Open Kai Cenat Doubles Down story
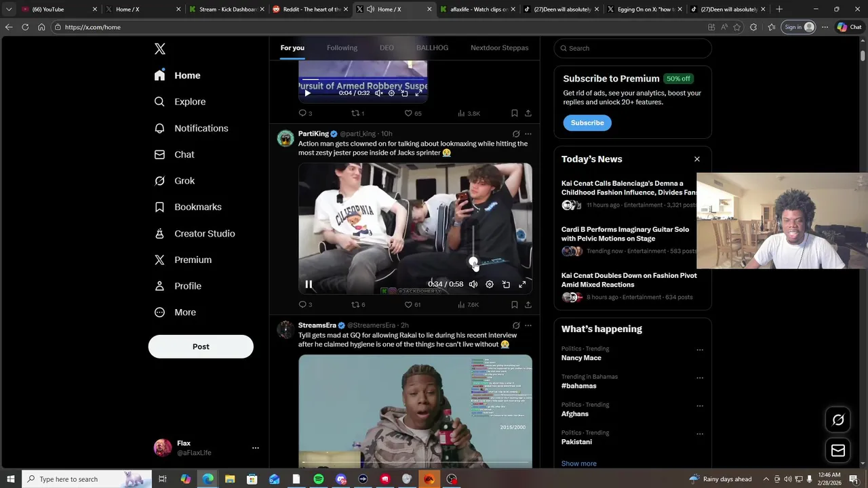The width and height of the screenshot is (868, 488). coord(629,280)
